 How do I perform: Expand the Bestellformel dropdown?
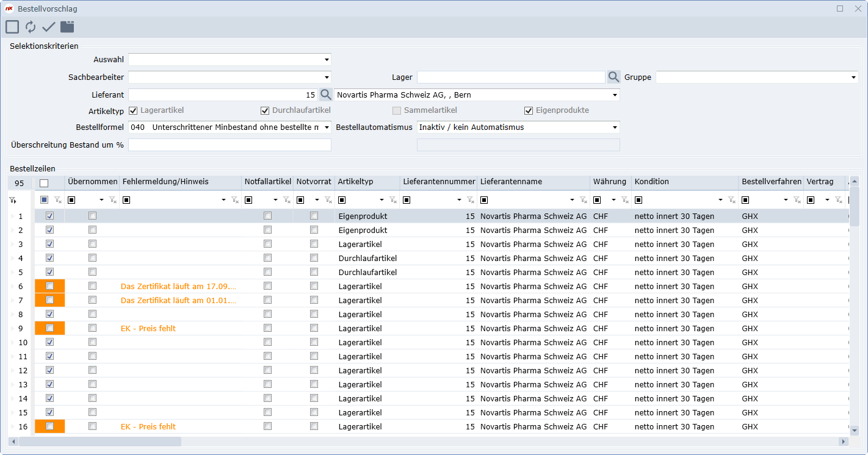pos(327,127)
